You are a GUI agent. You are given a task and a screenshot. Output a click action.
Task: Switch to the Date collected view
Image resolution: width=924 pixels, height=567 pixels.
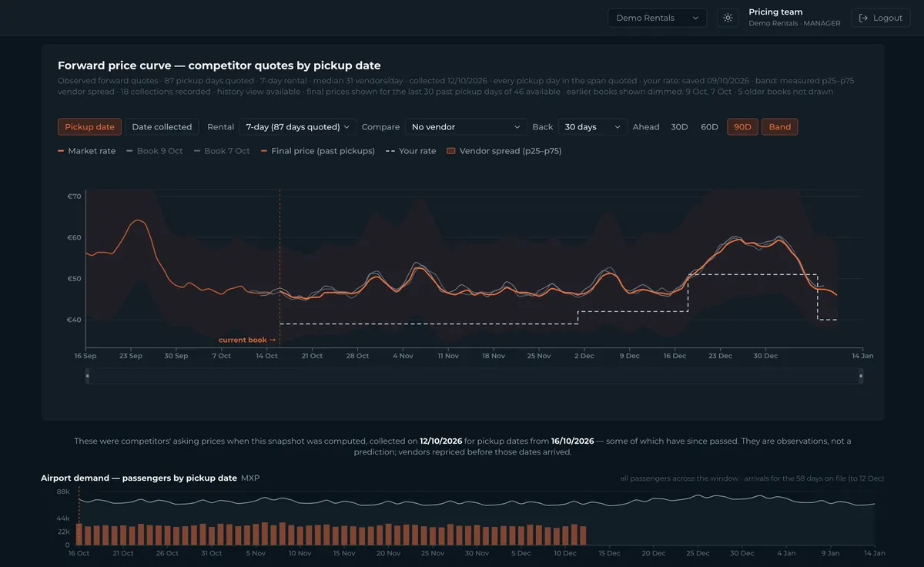[x=162, y=127]
